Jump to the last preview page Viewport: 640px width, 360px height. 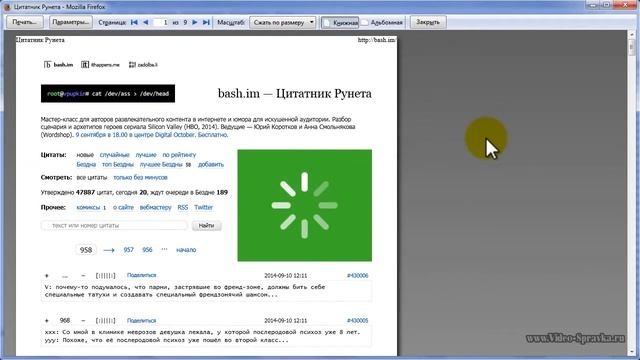[206, 22]
